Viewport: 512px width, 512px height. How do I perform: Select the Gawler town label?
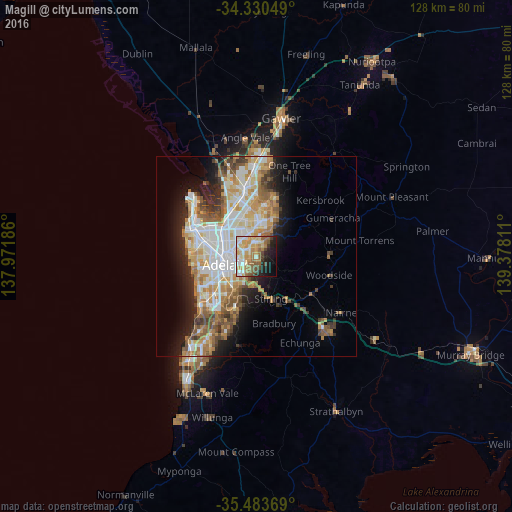[281, 119]
